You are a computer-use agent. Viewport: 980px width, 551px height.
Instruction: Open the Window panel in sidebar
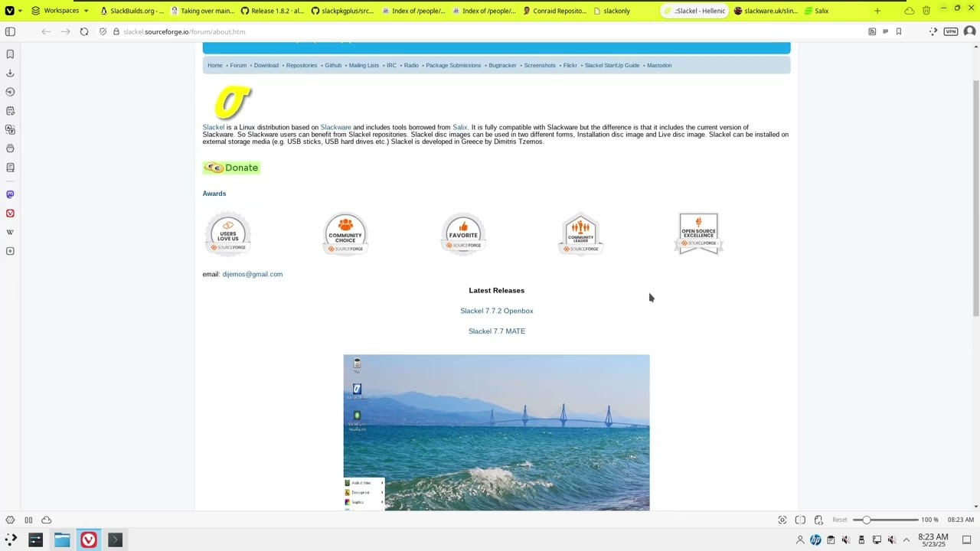pyautogui.click(x=10, y=148)
